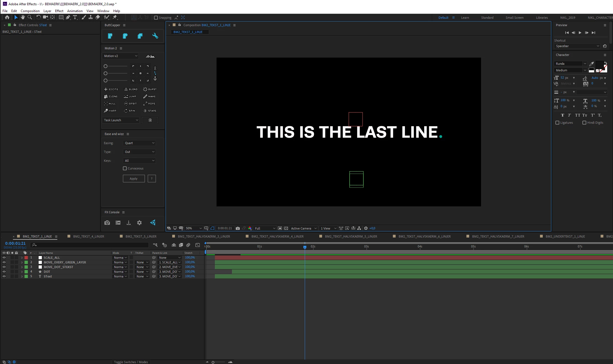Expand the SCALE_ALL layer properties
Image resolution: width=613 pixels, height=364 pixels.
tap(22, 258)
